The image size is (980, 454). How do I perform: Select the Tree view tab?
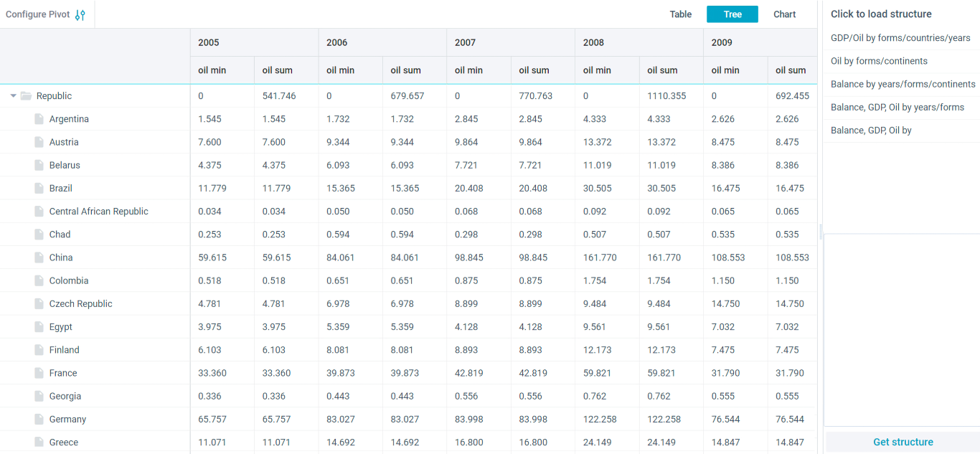point(732,14)
